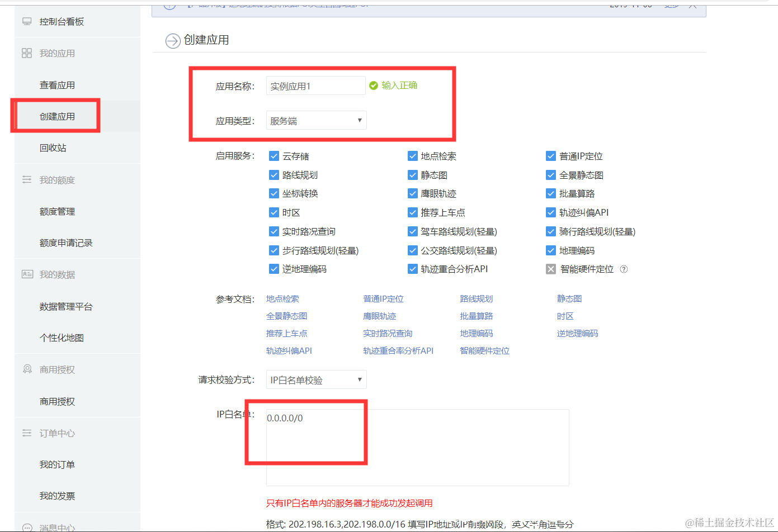Enable the 智能硬件定位 checkbox
The image size is (778, 532).
[551, 269]
